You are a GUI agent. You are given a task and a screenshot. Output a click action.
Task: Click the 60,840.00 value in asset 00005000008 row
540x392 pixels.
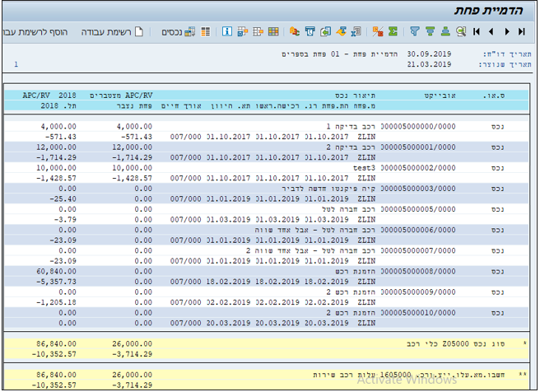(x=57, y=271)
